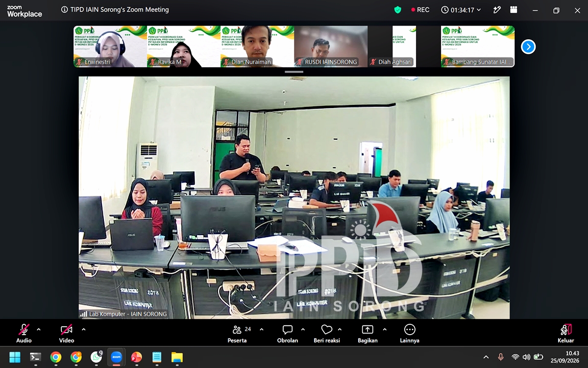This screenshot has width=588, height=368.
Task: Click the green encryption shield icon
Action: 398,10
